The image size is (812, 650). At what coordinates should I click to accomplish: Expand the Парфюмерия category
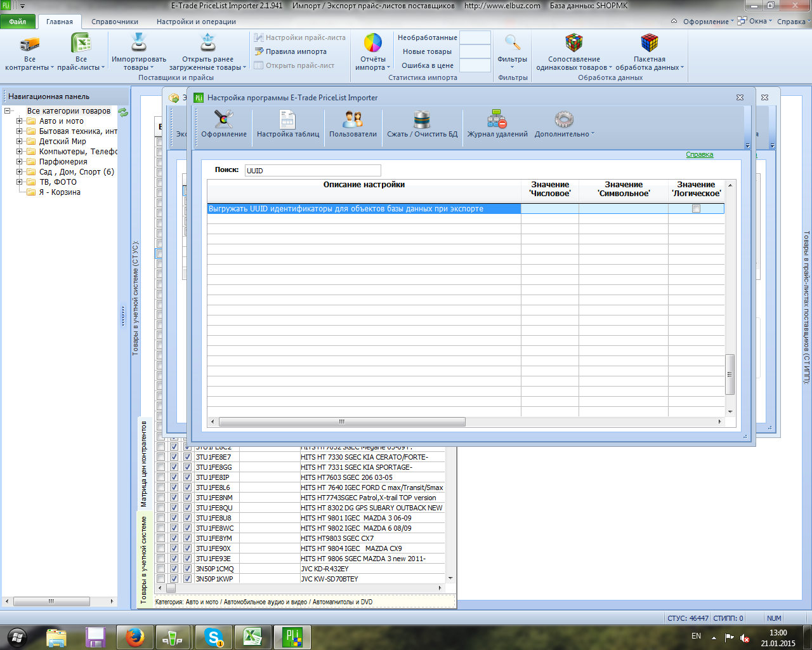tap(20, 162)
